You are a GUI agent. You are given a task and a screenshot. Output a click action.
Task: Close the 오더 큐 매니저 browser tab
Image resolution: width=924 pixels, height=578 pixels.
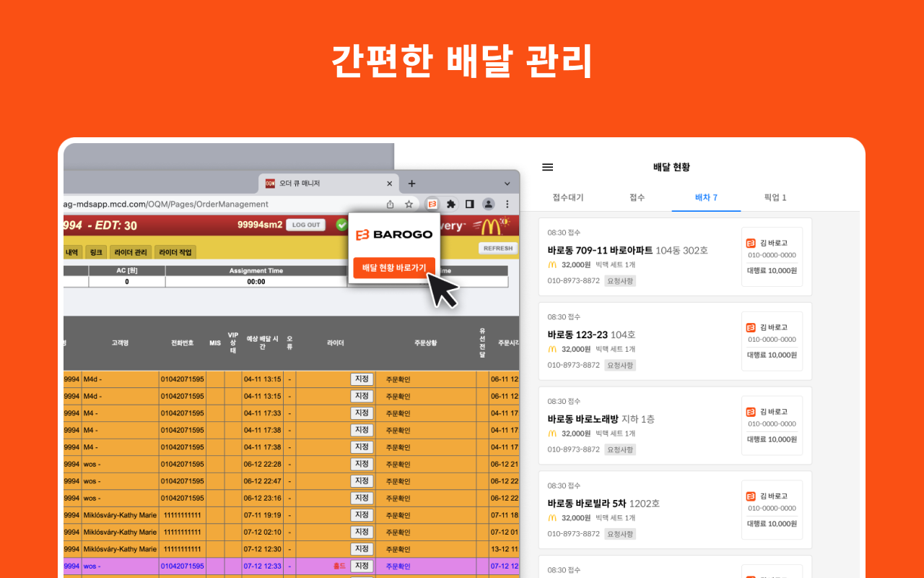pyautogui.click(x=389, y=184)
